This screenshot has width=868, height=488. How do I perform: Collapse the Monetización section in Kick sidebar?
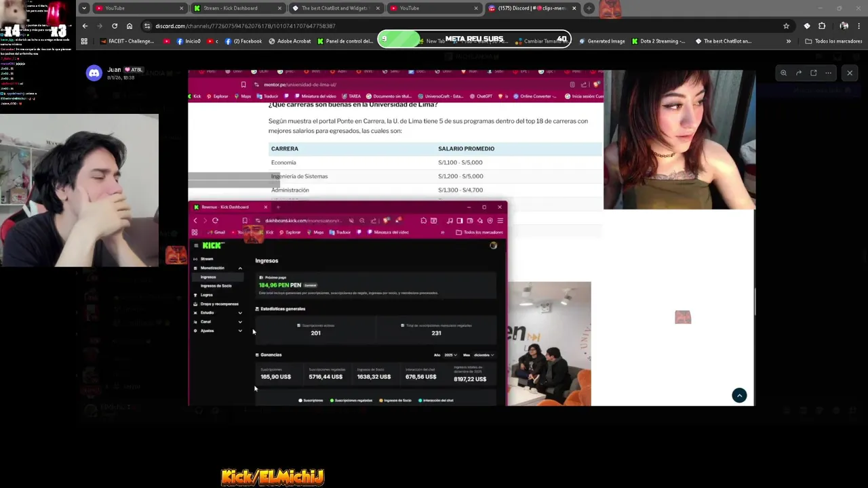(239, 268)
